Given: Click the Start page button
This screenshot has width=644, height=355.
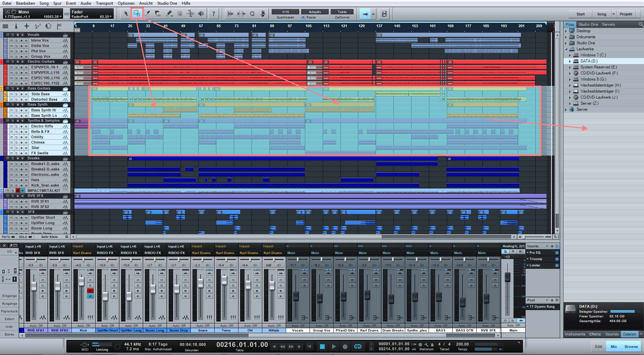Looking at the screenshot, I should coord(581,14).
